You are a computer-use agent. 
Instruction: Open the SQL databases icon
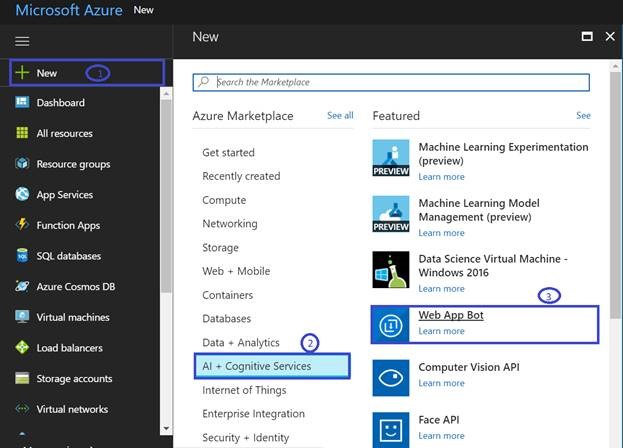point(22,256)
